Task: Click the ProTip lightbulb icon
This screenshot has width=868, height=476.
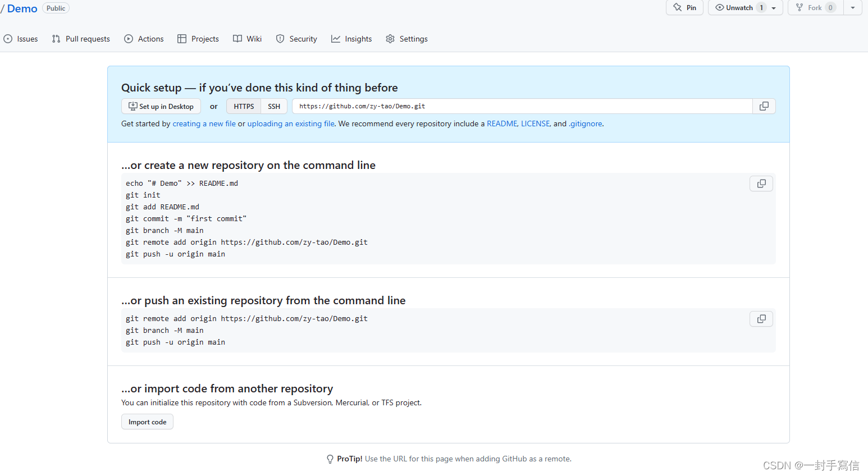Action: [330, 459]
